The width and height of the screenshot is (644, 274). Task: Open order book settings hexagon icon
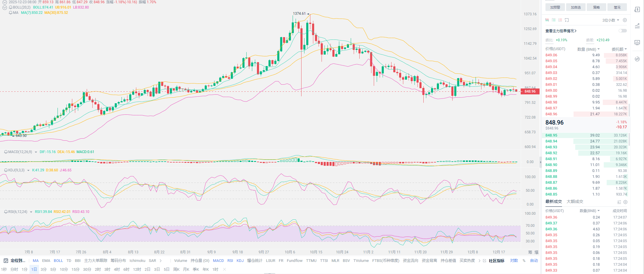[625, 20]
